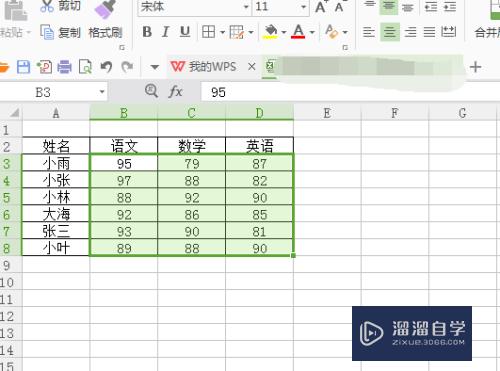This screenshot has width=500, height=371.
Task: Set vertical top alignment
Action: [x=369, y=5]
